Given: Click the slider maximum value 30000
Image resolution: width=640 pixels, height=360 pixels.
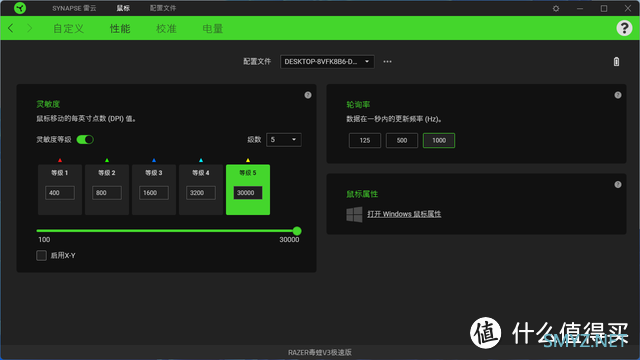Looking at the screenshot, I should tap(289, 240).
